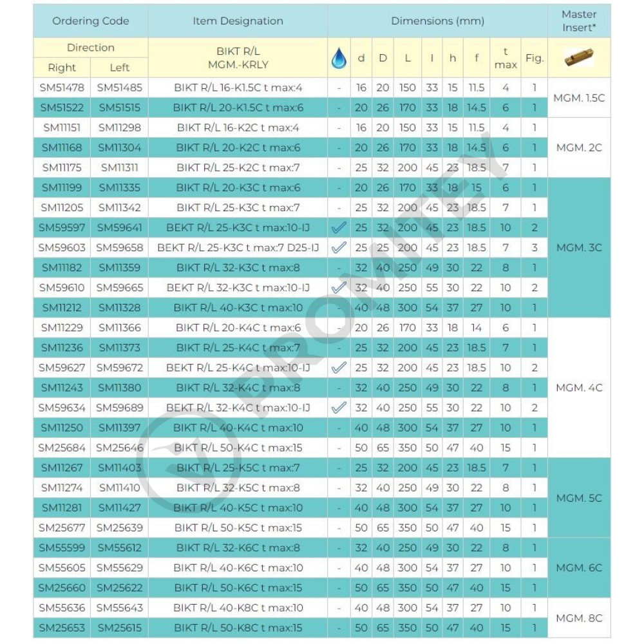This screenshot has height=644, width=644.
Task: Select ordering code SM59658
Action: [x=120, y=248]
